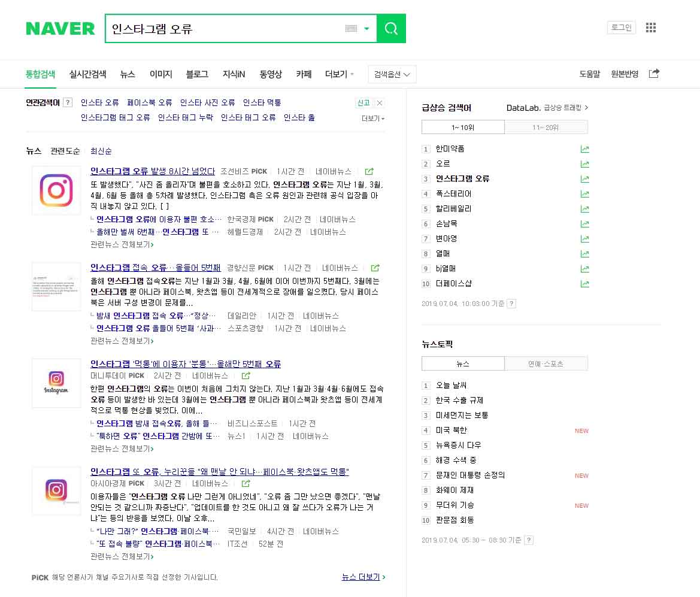Click related search '페이스북 오류'
Image resolution: width=700 pixels, height=597 pixels.
point(150,103)
